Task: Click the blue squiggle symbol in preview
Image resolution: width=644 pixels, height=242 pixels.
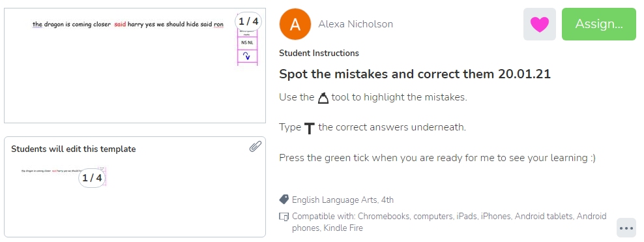Action: coord(247,55)
